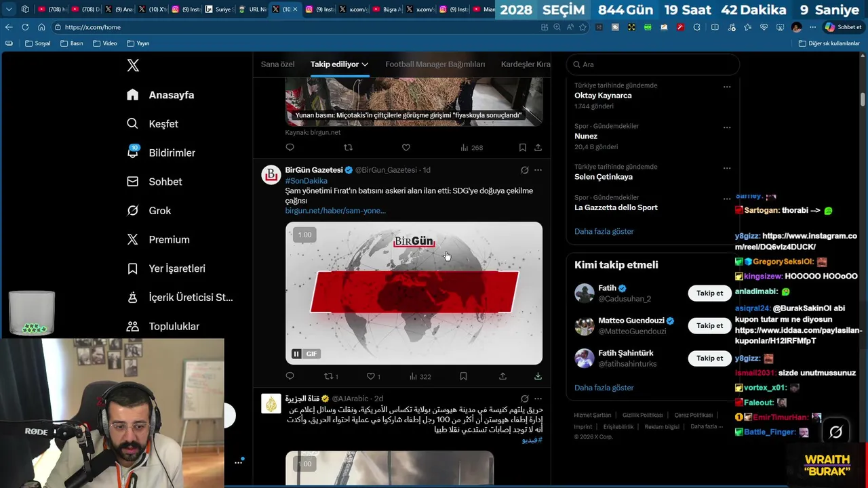This screenshot has width=868, height=488.
Task: Open more options for Nunez trend
Action: pyautogui.click(x=727, y=127)
